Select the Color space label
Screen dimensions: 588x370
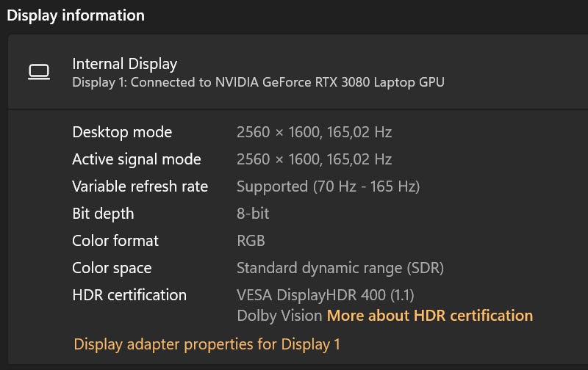(x=112, y=268)
